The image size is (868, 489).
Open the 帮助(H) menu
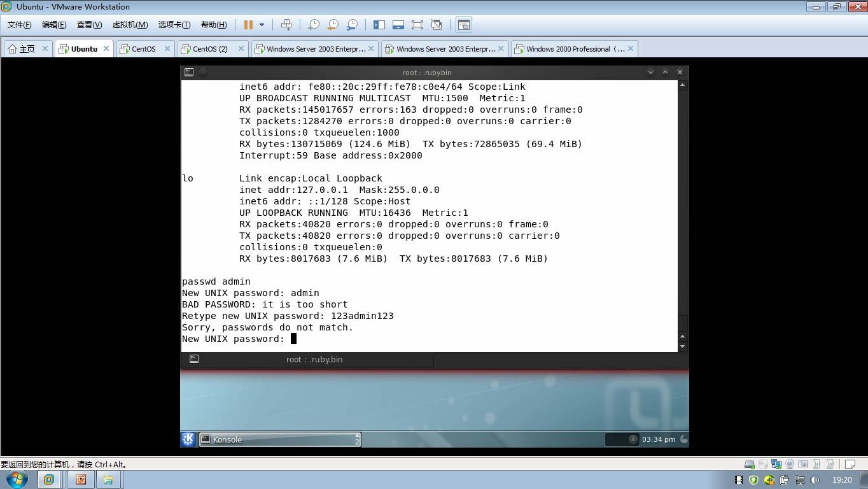214,25
